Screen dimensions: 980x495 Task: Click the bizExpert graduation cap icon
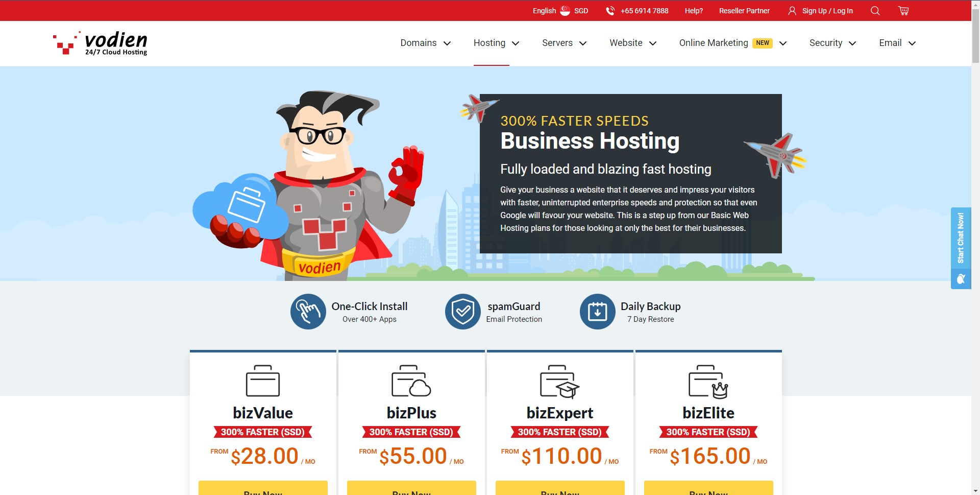tap(560, 381)
